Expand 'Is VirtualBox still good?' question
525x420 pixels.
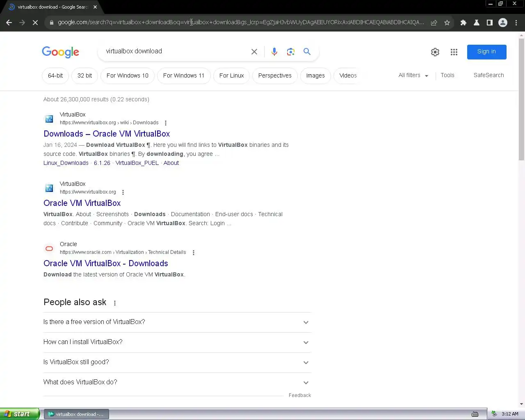tap(177, 362)
